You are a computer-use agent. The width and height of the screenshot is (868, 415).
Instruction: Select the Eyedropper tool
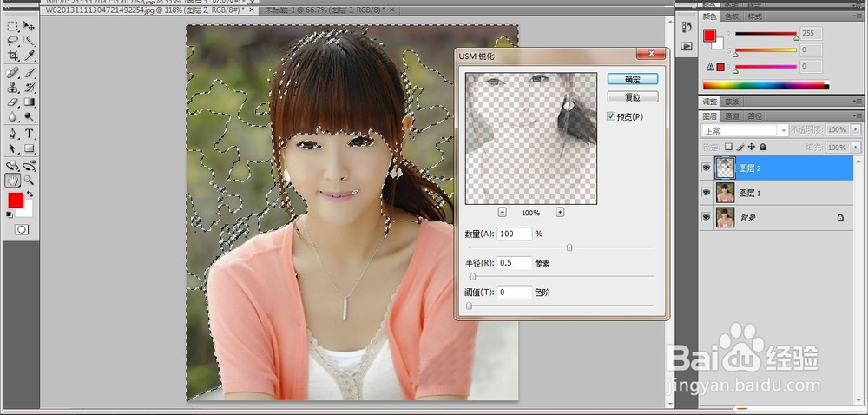[x=30, y=56]
